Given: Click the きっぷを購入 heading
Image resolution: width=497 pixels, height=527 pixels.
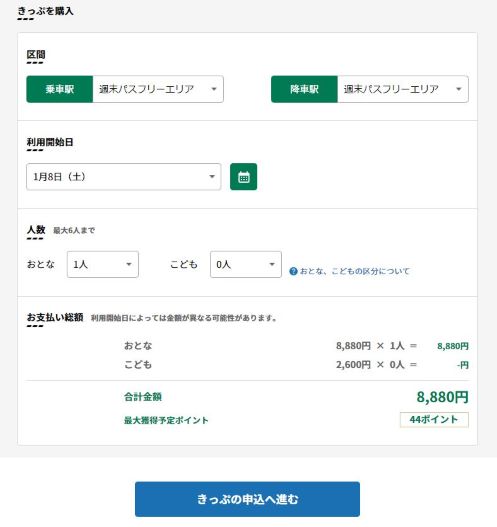Looking at the screenshot, I should tap(45, 11).
